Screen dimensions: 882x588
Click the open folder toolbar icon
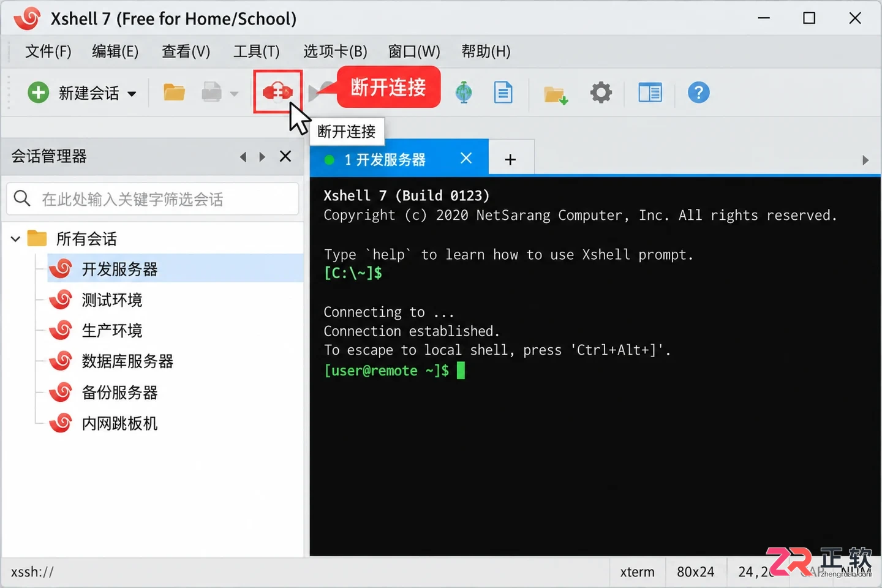click(x=174, y=92)
